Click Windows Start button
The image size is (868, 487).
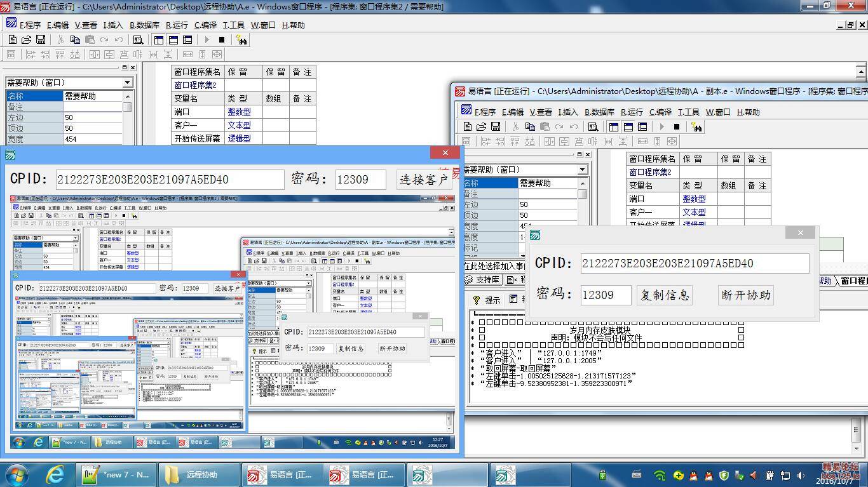click(16, 474)
